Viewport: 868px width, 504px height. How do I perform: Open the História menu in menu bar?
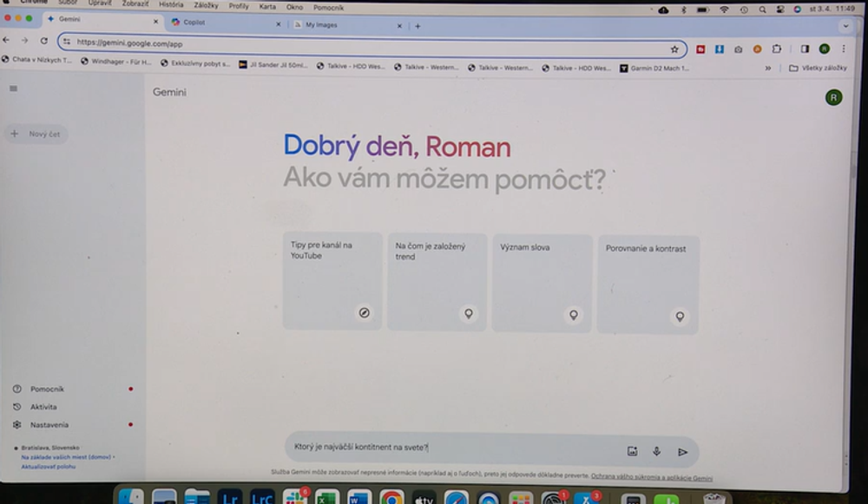pos(171,6)
